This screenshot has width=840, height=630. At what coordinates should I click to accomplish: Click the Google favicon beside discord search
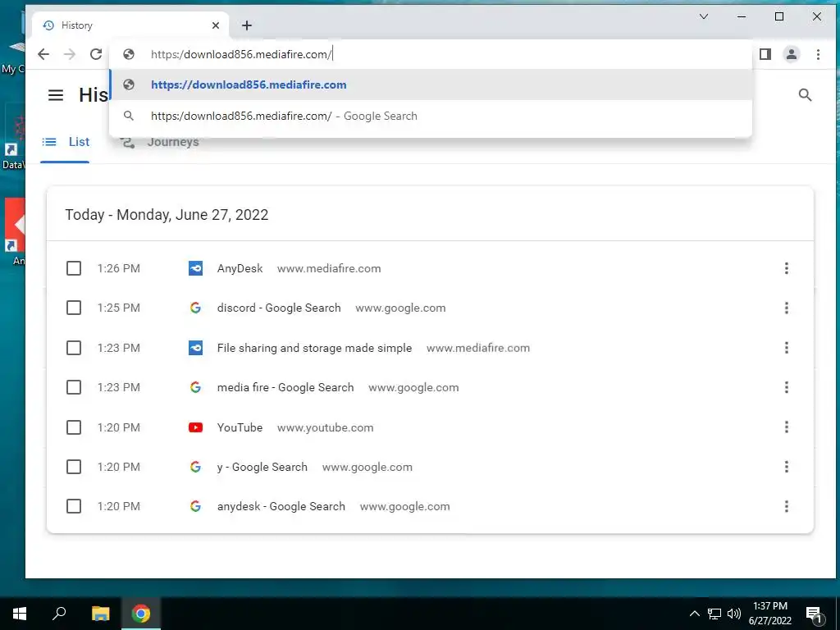tap(195, 308)
